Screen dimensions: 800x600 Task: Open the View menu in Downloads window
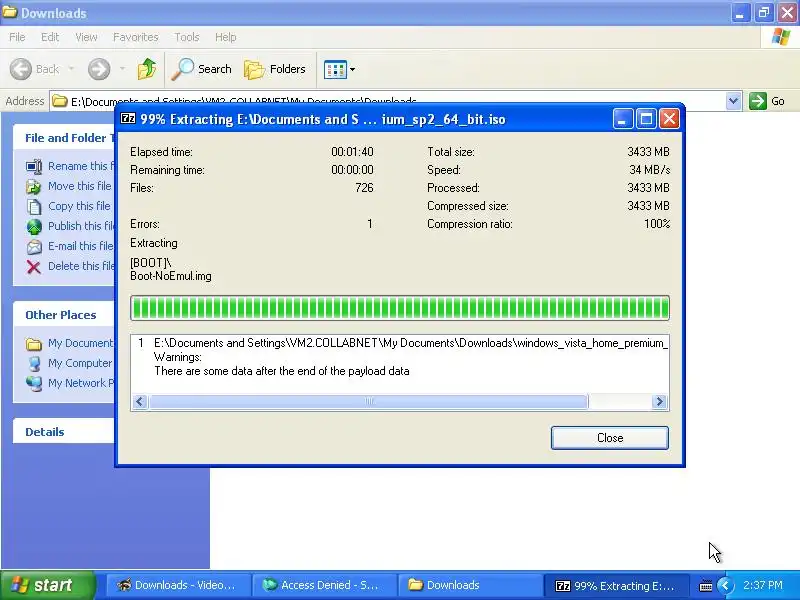click(x=86, y=37)
